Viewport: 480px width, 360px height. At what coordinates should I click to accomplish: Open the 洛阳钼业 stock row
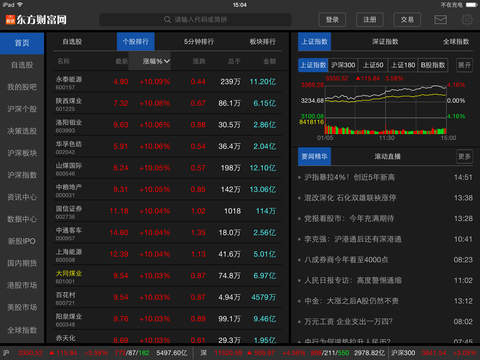167,125
